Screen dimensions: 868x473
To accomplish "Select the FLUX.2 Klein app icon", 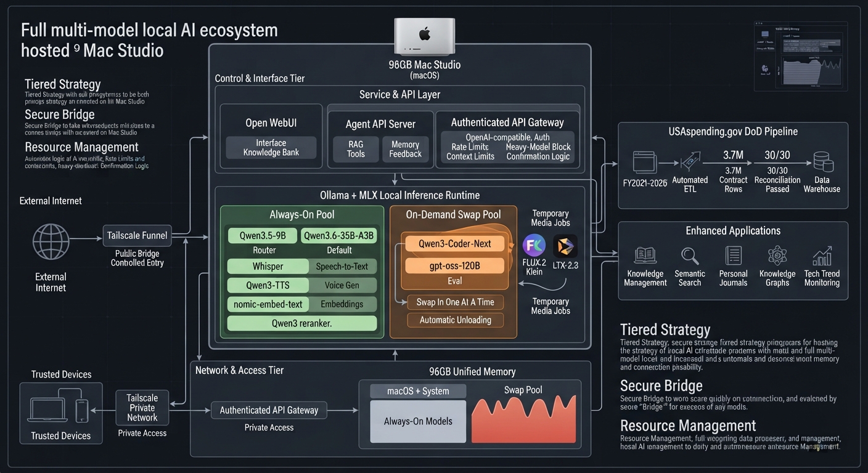I will 534,245.
